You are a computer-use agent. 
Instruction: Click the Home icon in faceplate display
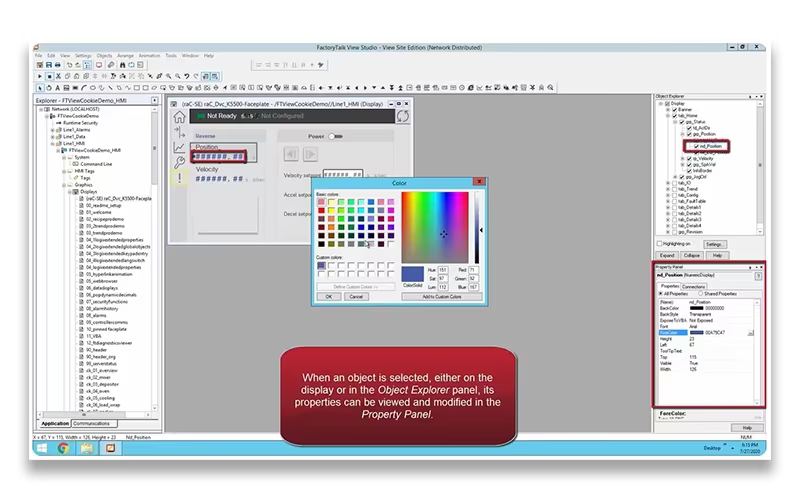179,117
